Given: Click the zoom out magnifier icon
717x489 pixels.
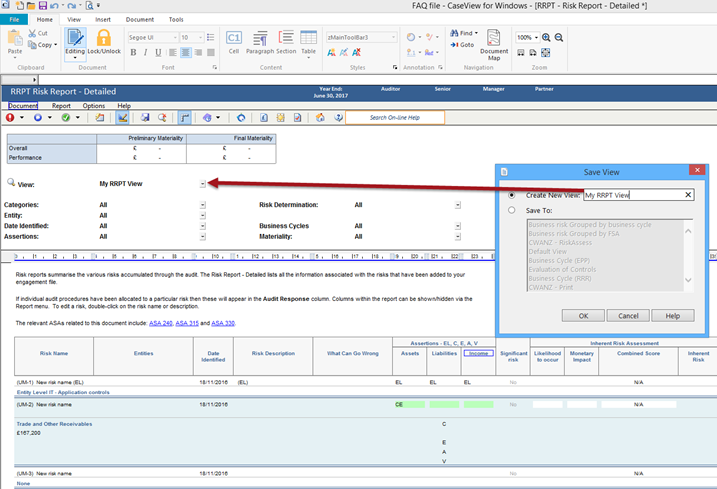Looking at the screenshot, I should tap(559, 38).
